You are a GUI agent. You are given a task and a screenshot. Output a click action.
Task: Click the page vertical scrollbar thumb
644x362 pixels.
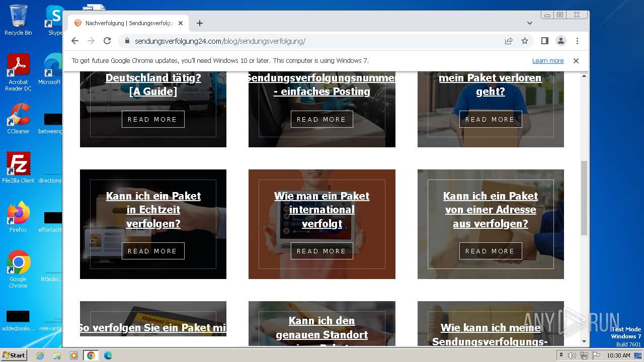584,198
